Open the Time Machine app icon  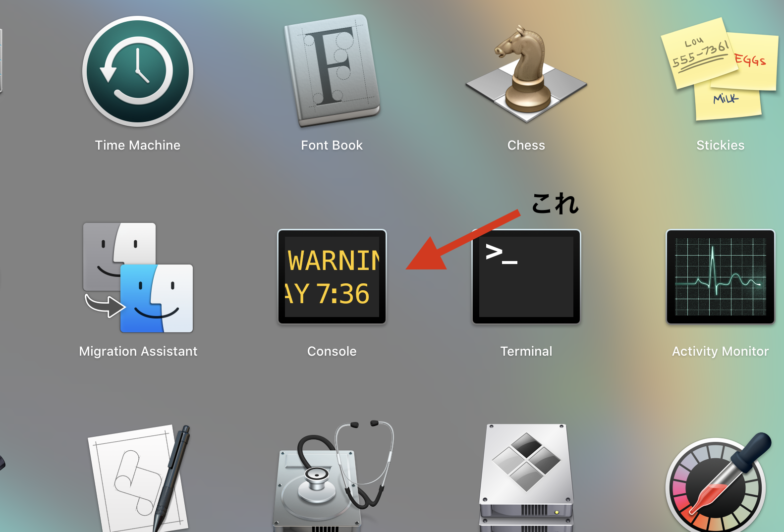point(138,71)
